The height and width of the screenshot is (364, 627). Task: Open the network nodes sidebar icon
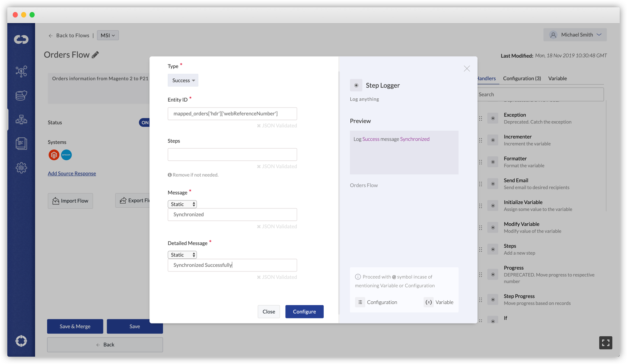[x=21, y=71]
